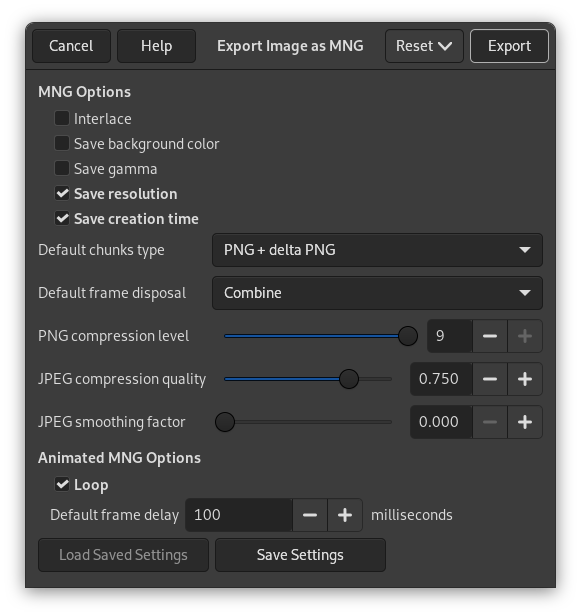Decrease PNG compression level with minus

(x=490, y=336)
